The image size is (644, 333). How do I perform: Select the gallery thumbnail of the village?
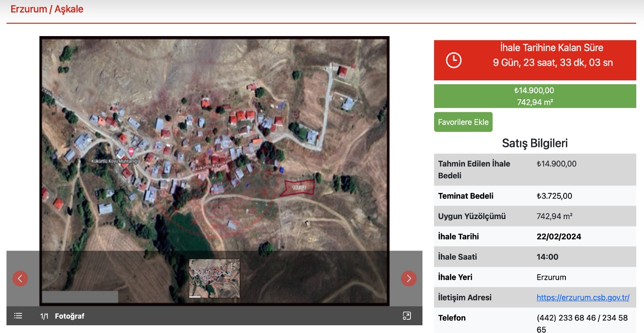[x=215, y=278]
